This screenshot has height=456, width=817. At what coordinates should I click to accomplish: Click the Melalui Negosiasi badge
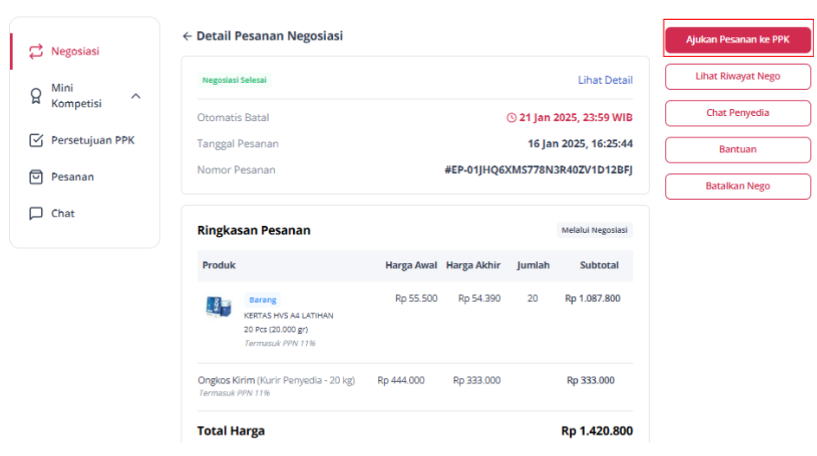[x=595, y=230]
